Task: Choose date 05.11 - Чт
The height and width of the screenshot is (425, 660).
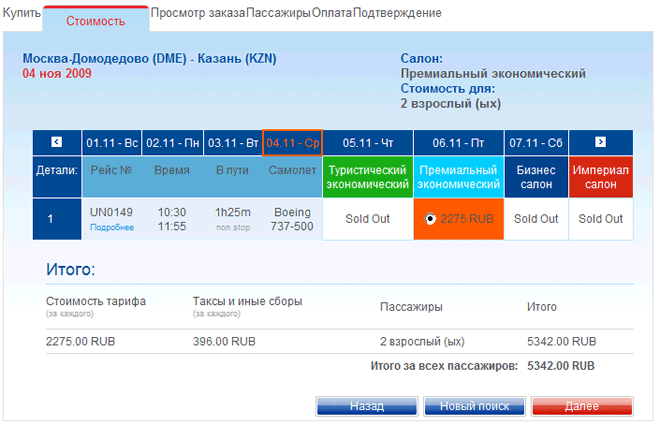Action: (x=368, y=143)
